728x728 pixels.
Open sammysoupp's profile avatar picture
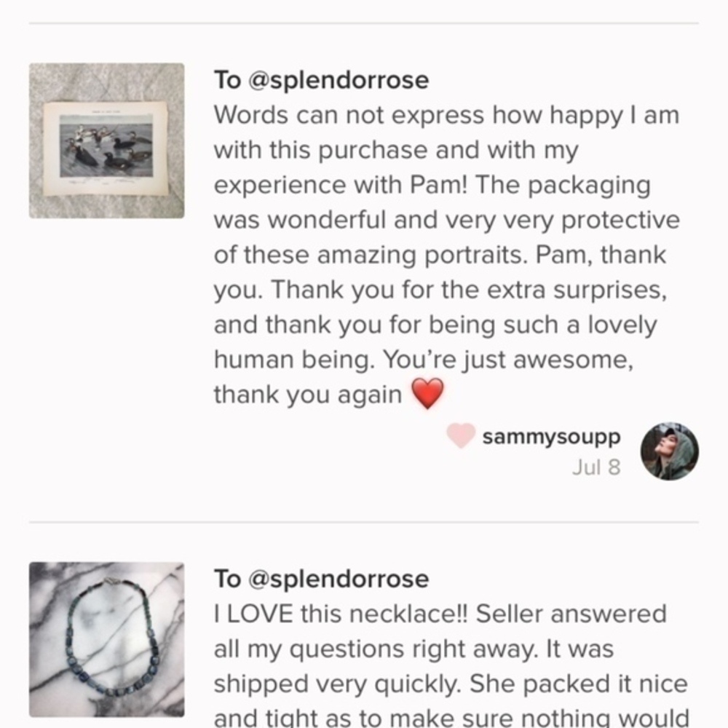669,451
